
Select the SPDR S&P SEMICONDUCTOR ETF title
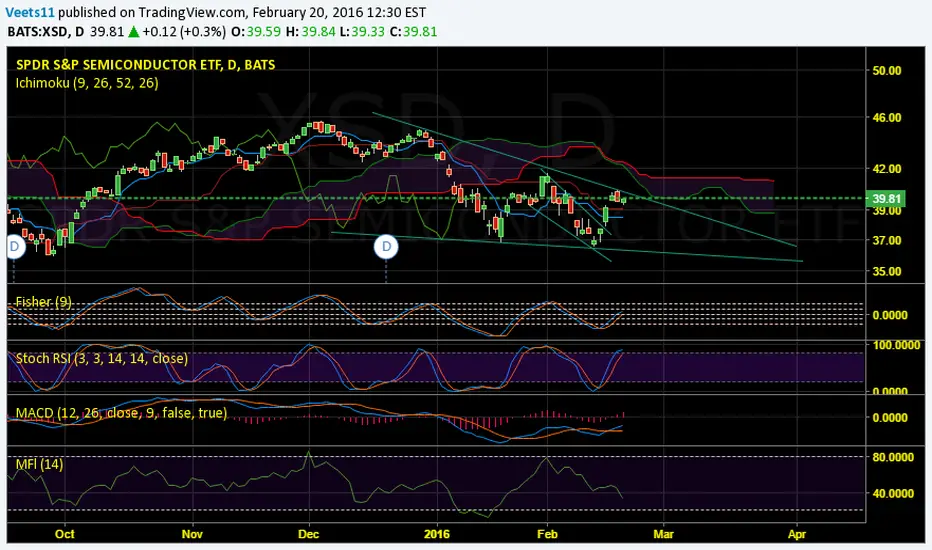pos(146,65)
